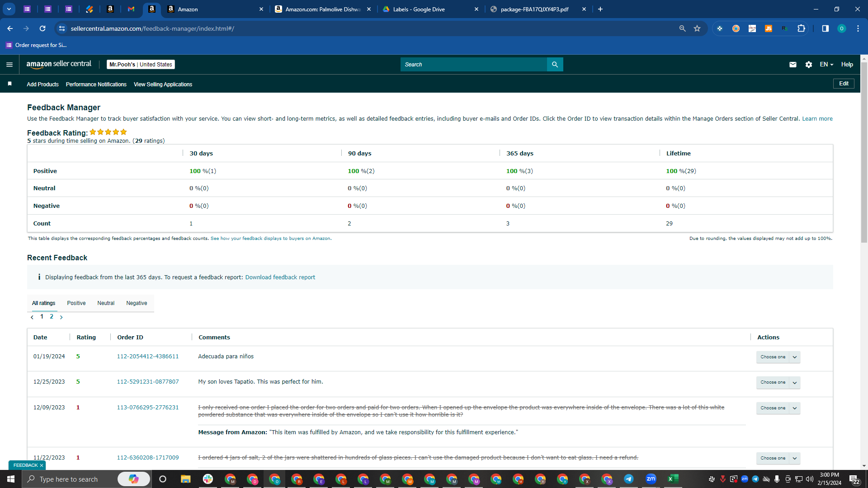Viewport: 868px width, 488px height.
Task: Click Download feedback report link
Action: [280, 277]
